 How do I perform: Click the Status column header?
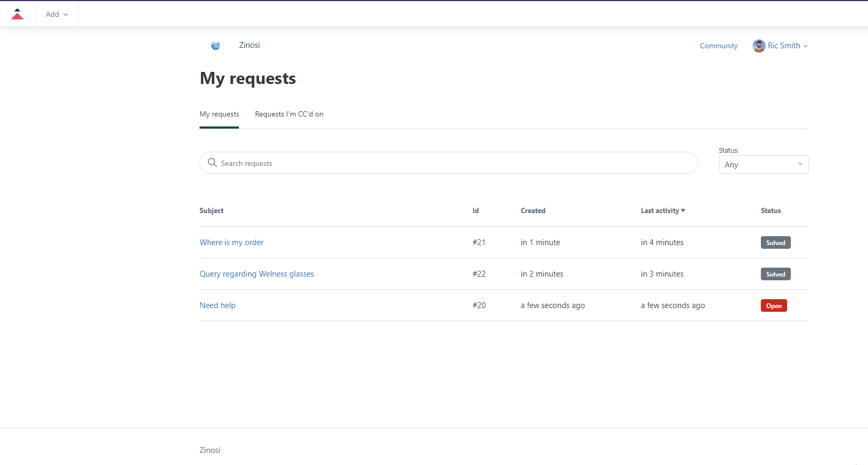coord(770,210)
